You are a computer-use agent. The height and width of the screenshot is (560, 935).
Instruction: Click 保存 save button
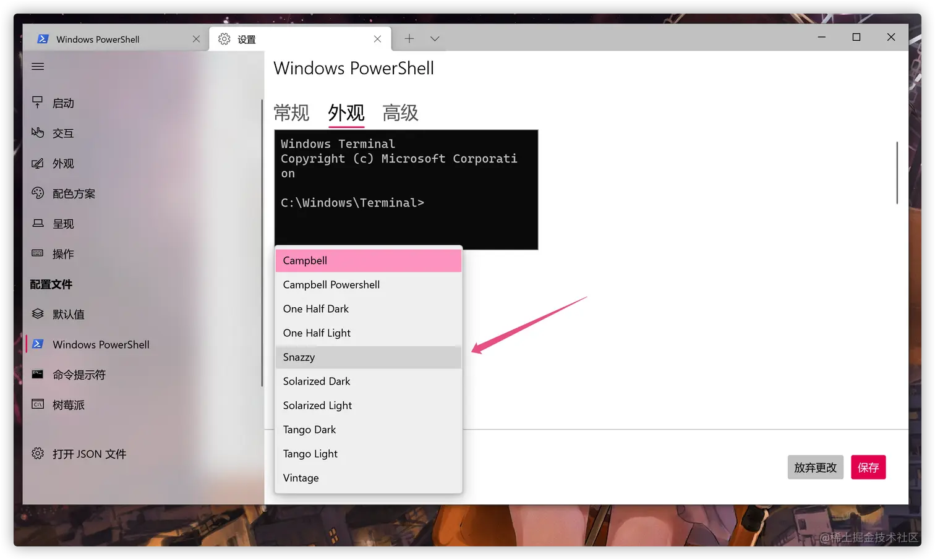click(868, 467)
